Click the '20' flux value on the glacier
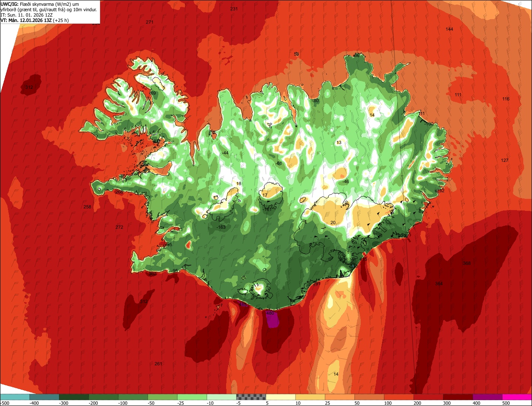The image size is (532, 406). coord(332,223)
